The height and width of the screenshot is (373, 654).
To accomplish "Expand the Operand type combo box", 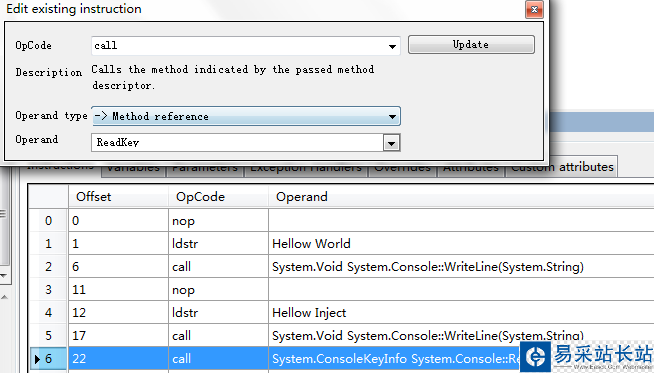I will (x=246, y=116).
